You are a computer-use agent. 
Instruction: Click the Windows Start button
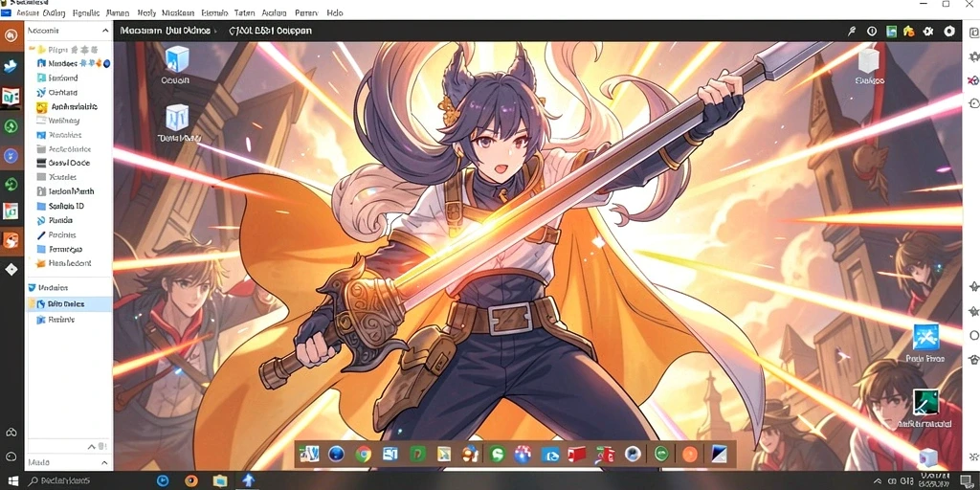pos(12,480)
